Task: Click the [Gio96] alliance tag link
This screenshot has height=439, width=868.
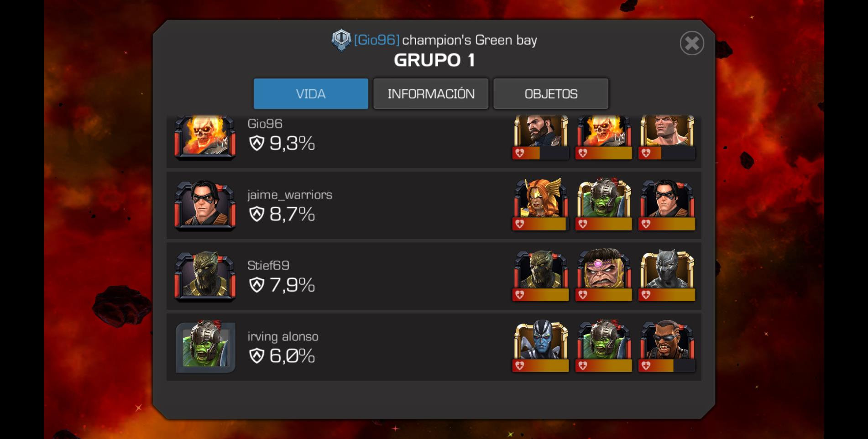Action: [x=376, y=40]
